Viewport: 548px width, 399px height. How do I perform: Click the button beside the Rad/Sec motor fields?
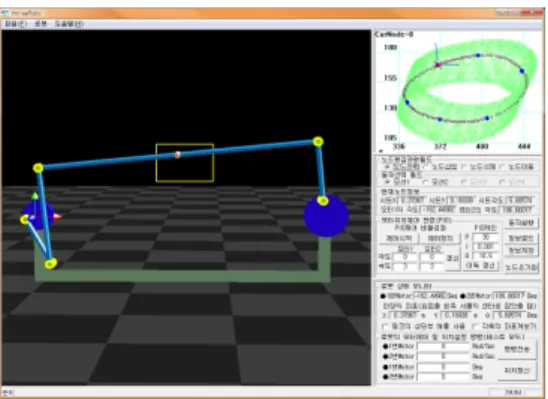coord(517,349)
